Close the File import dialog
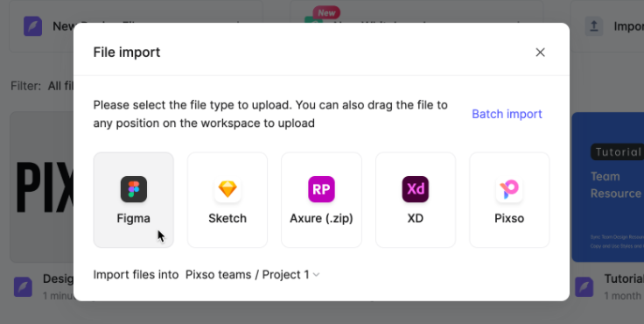Image resolution: width=644 pixels, height=324 pixels. tap(540, 53)
